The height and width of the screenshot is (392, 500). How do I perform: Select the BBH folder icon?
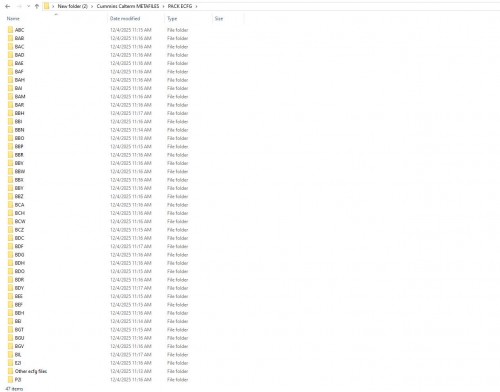click(11, 113)
